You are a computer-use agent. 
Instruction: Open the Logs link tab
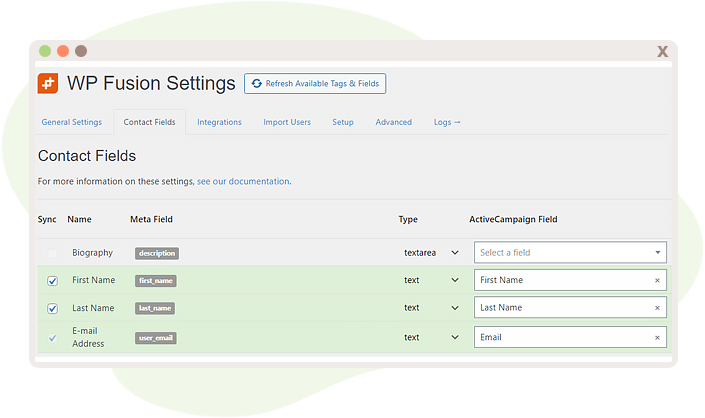447,122
